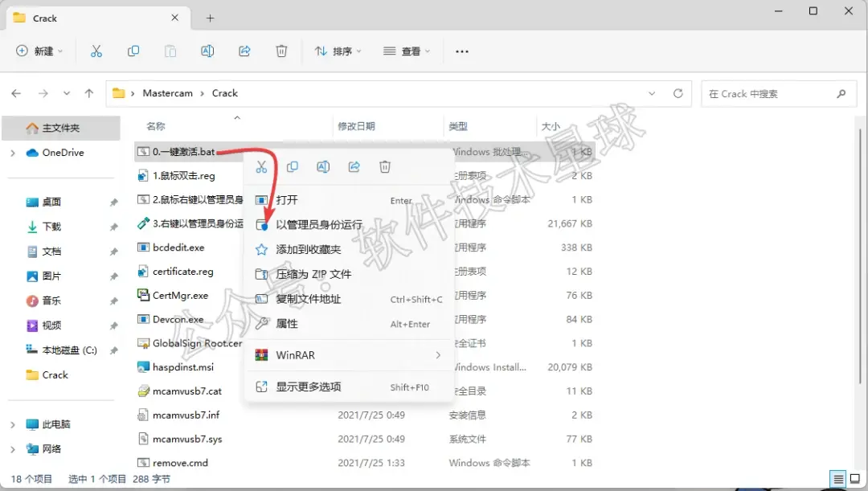Image resolution: width=868 pixels, height=491 pixels.
Task: Open 主文件夹 (Home) in the sidebar
Action: pos(61,128)
